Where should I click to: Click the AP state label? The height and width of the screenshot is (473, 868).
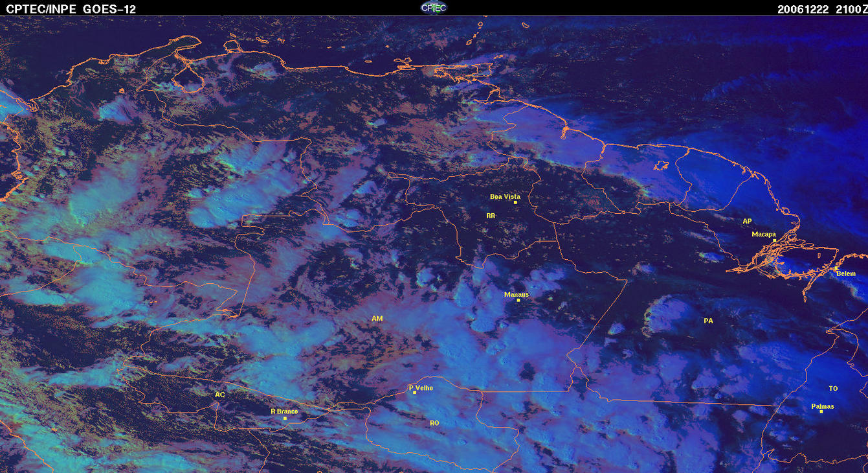pos(747,221)
